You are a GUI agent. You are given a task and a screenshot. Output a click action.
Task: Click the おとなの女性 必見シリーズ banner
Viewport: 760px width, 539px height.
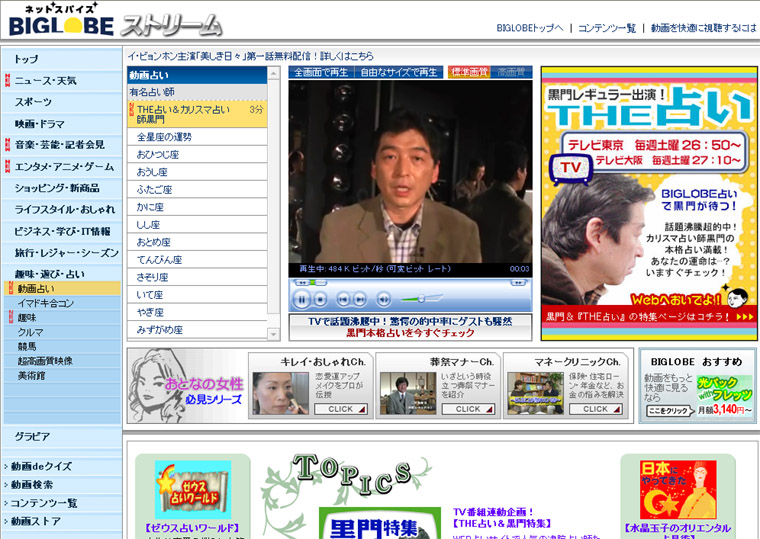point(187,385)
